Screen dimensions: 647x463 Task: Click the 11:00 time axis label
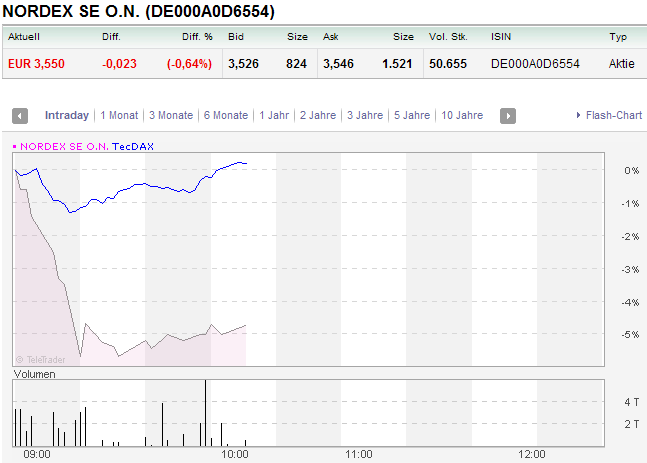tap(359, 454)
